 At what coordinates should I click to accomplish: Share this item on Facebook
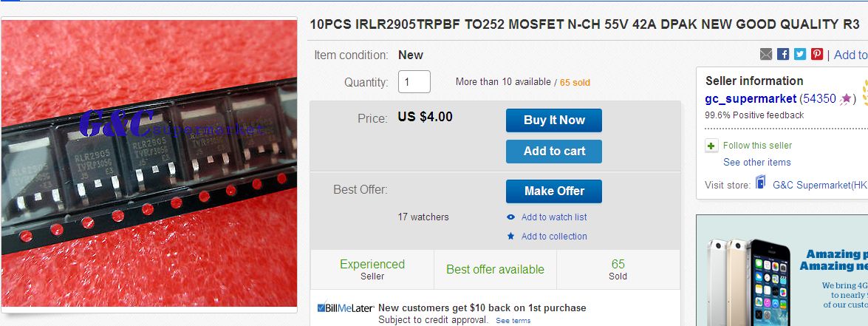(783, 54)
